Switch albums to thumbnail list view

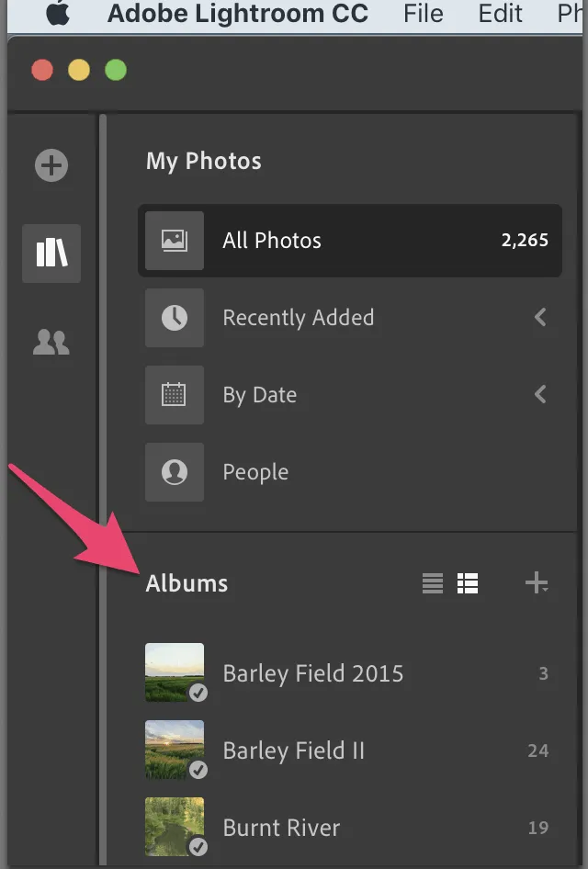pos(468,583)
